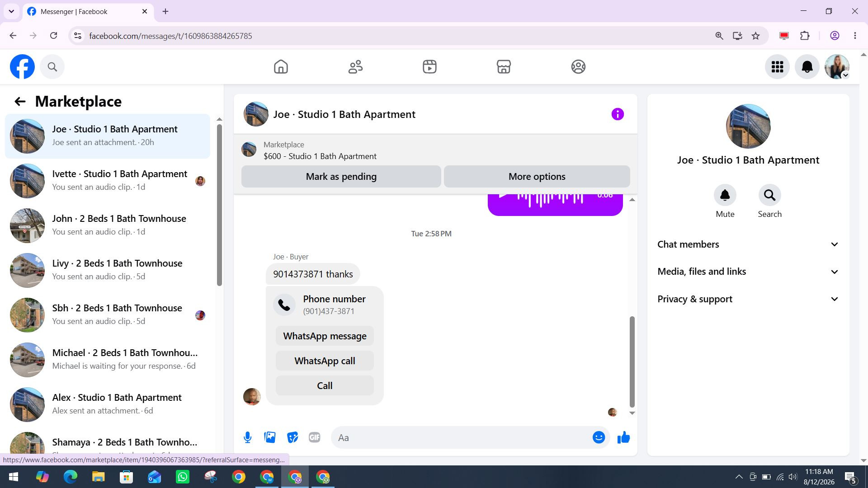The width and height of the screenshot is (868, 488).
Task: Record a voice clip with microphone icon
Action: pyautogui.click(x=247, y=437)
